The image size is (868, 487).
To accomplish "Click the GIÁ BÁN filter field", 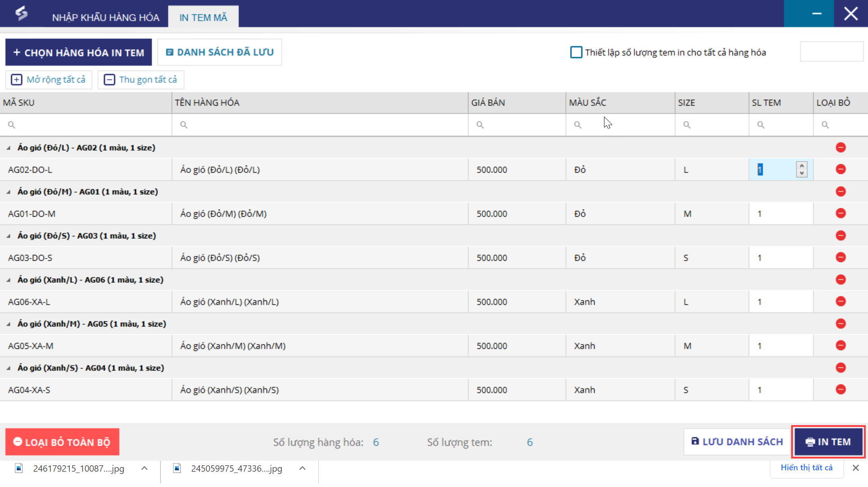I will (x=517, y=125).
